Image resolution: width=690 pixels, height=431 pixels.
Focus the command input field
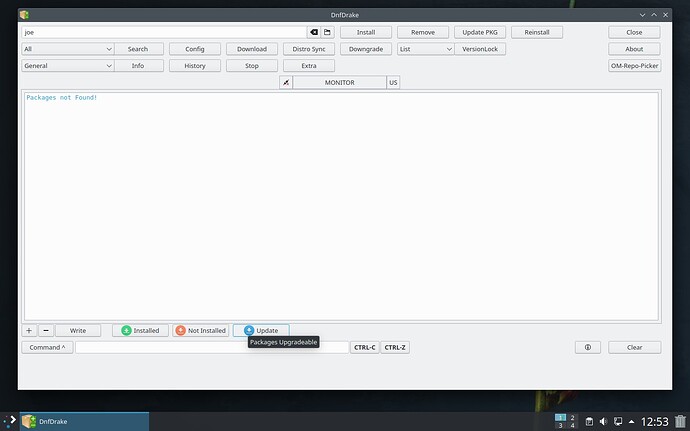click(x=212, y=347)
